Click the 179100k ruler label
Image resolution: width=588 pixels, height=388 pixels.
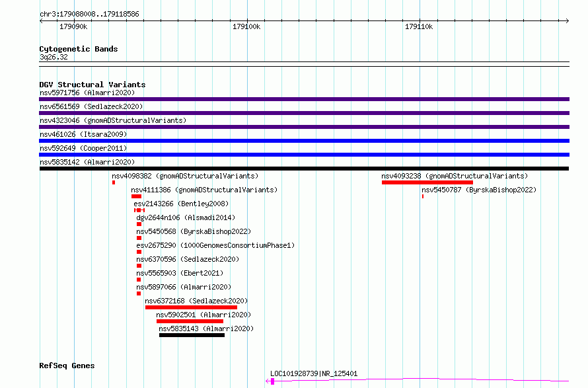[x=246, y=26]
